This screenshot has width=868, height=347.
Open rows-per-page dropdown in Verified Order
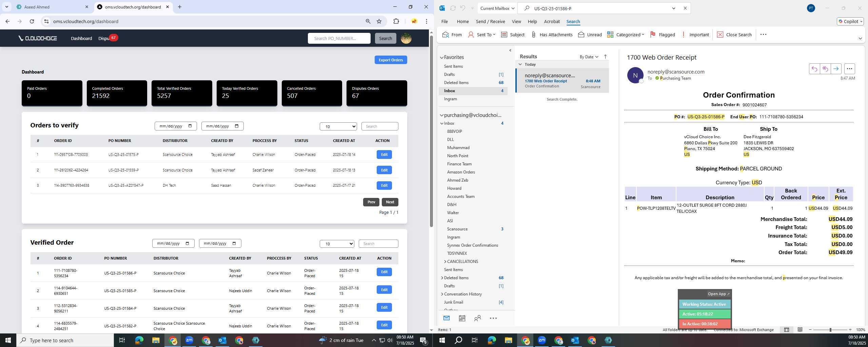[x=337, y=244]
